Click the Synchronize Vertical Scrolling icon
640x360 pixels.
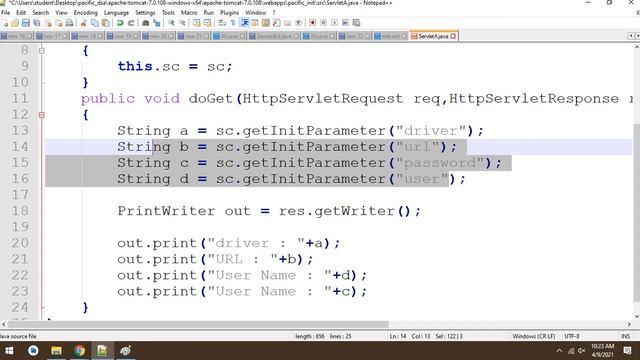pyautogui.click(x=197, y=23)
